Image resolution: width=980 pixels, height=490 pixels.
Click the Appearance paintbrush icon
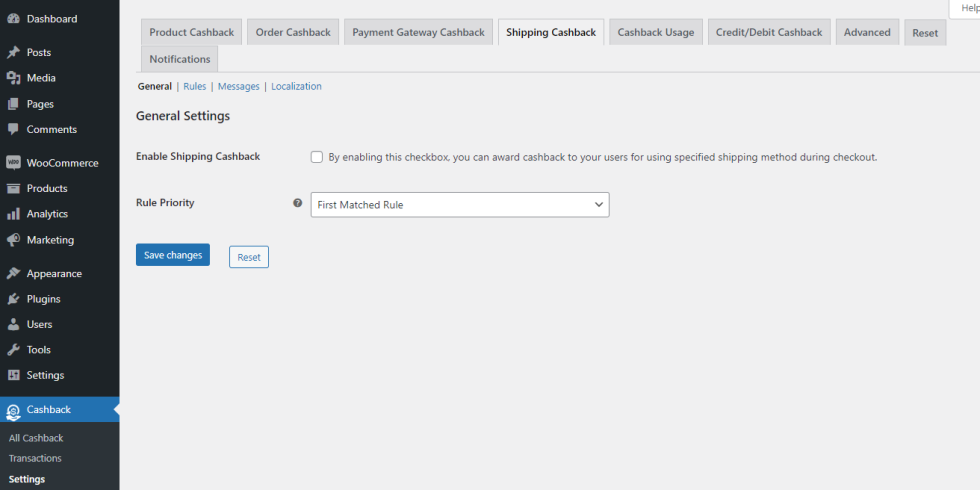pyautogui.click(x=13, y=274)
